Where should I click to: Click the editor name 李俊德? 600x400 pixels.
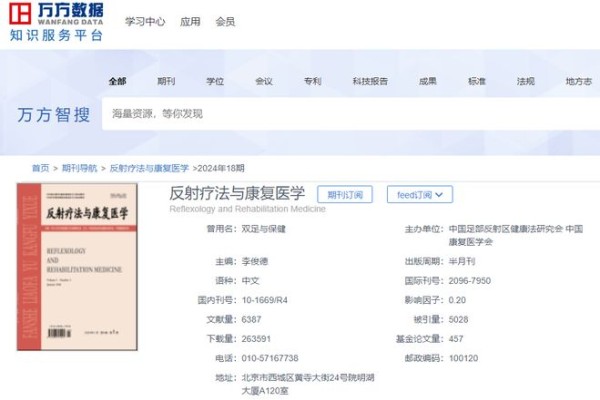(255, 261)
